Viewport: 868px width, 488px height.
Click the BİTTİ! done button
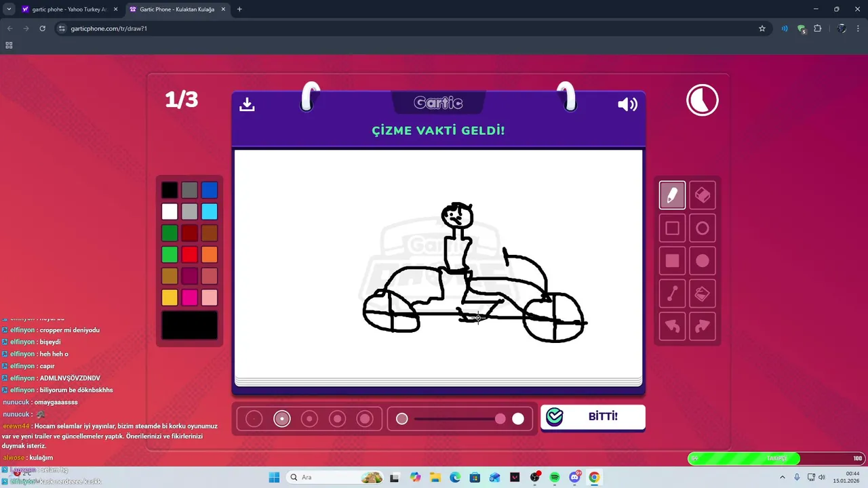593,417
